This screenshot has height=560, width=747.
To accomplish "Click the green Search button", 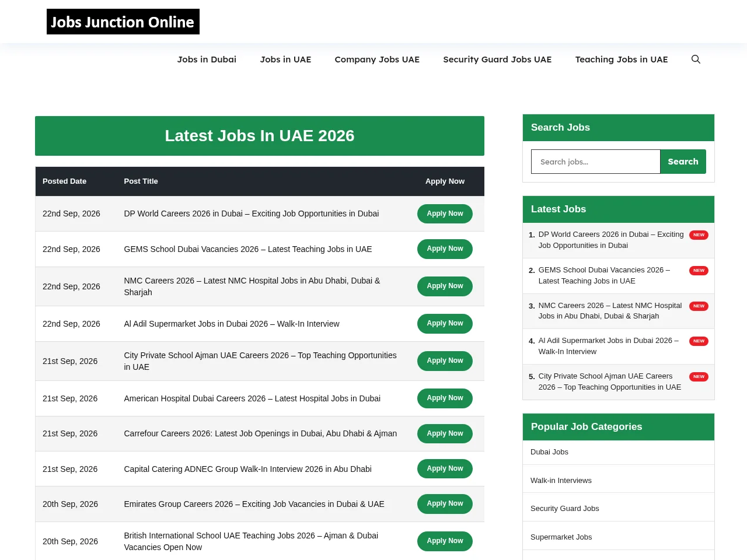I will (683, 162).
